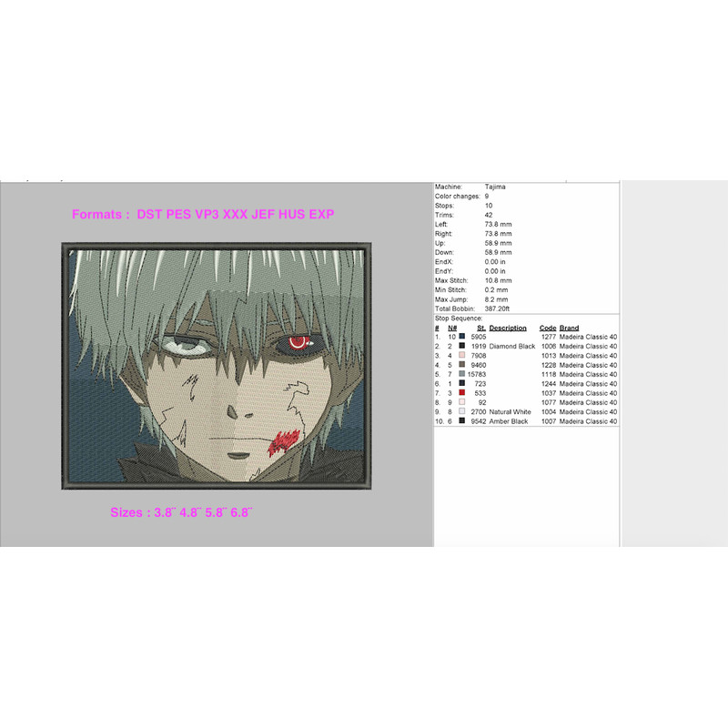
Task: Click the Brand column header
Action: [x=570, y=328]
